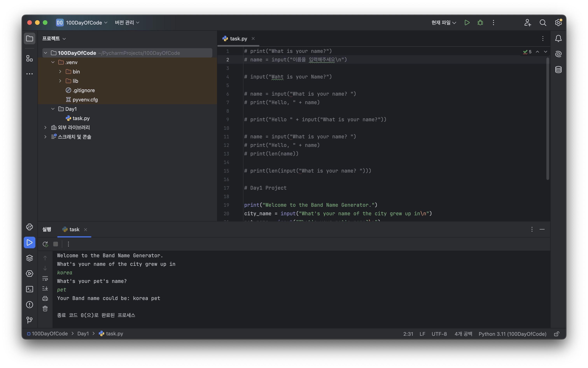
Task: Open the 현재 파일 run configuration dropdown
Action: pyautogui.click(x=444, y=23)
